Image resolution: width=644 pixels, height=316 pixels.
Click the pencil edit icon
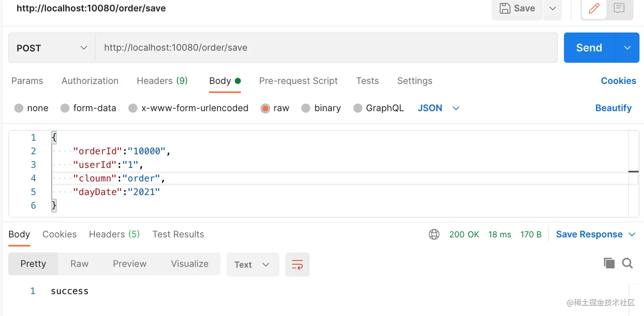[x=594, y=9]
